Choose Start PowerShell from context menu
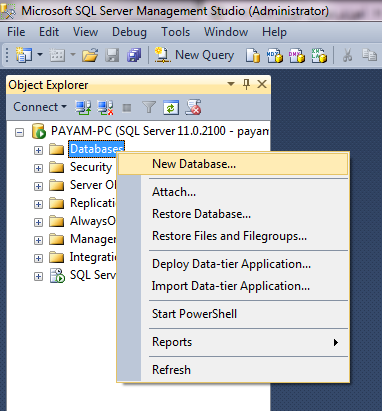382x411 pixels. click(x=233, y=314)
